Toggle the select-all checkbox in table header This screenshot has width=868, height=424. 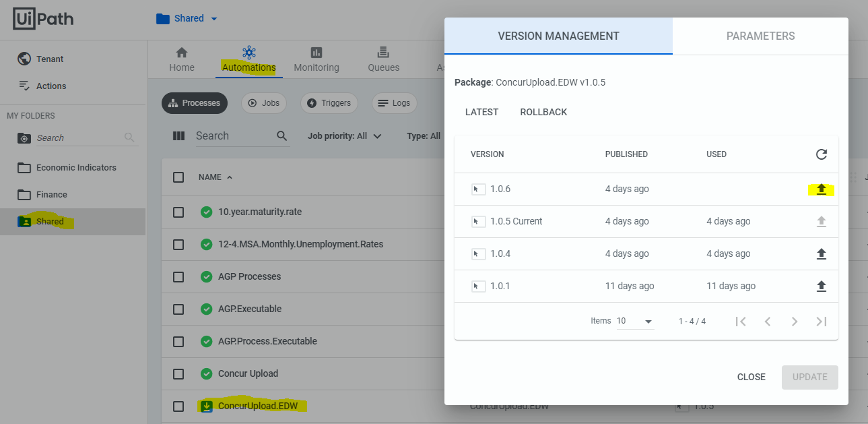click(178, 177)
